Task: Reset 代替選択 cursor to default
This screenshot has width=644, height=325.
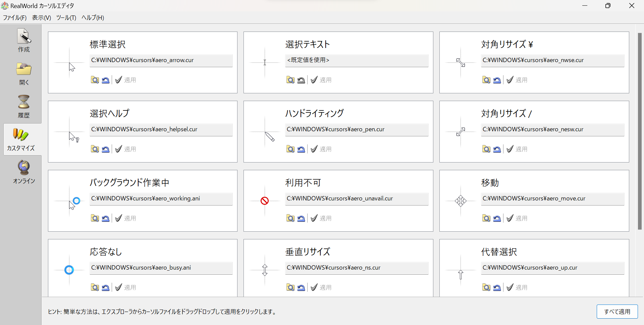Action: tap(497, 287)
